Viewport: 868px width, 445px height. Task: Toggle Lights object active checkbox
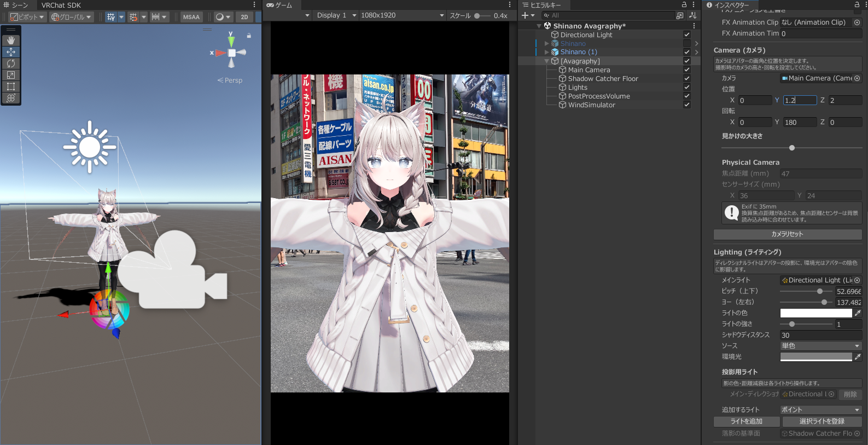pyautogui.click(x=687, y=87)
